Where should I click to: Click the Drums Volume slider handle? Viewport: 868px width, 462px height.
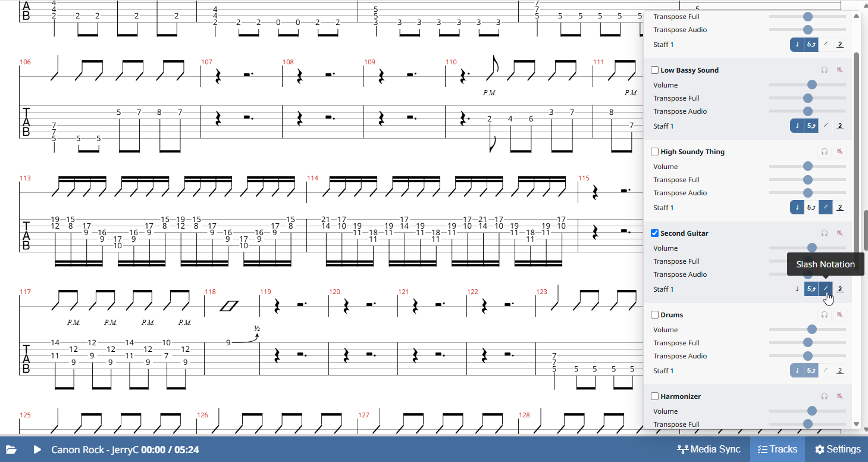click(x=811, y=330)
